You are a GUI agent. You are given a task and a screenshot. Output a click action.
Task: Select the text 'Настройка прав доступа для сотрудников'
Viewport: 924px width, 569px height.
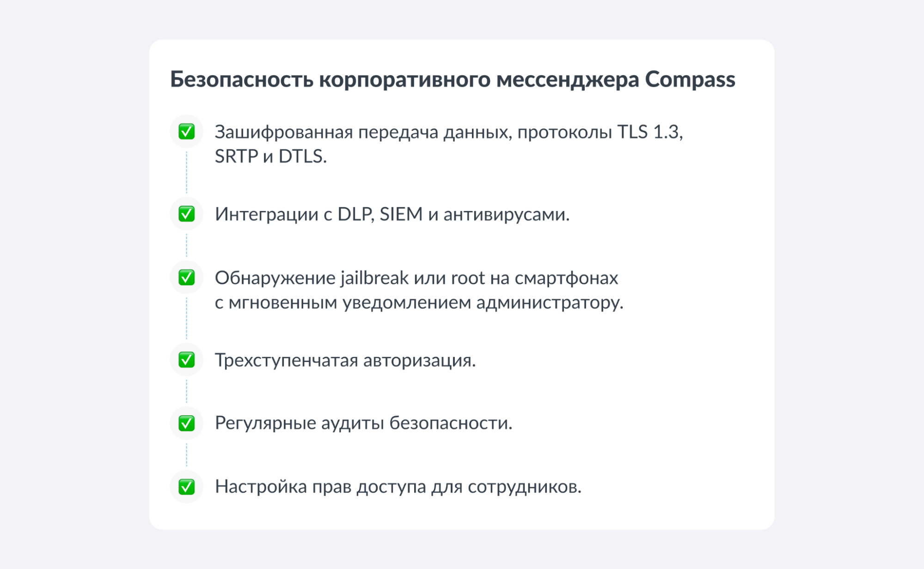[398, 487]
